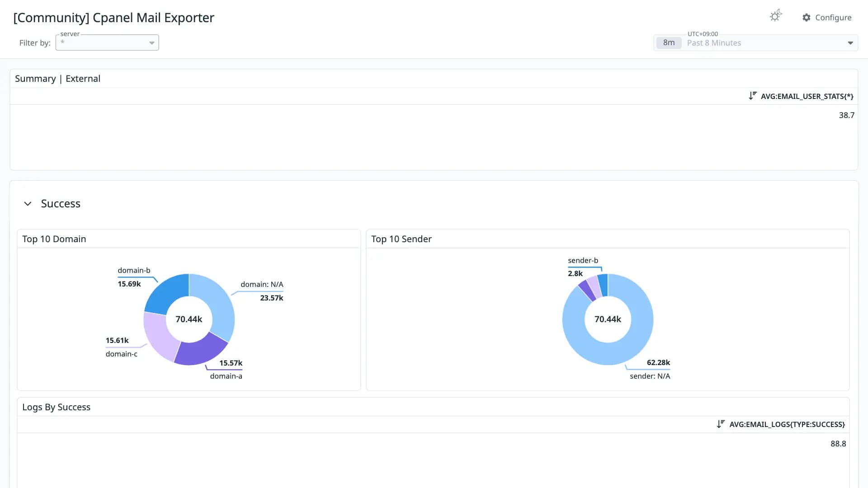The width and height of the screenshot is (868, 488).
Task: Click the sender-b label
Action: (583, 260)
